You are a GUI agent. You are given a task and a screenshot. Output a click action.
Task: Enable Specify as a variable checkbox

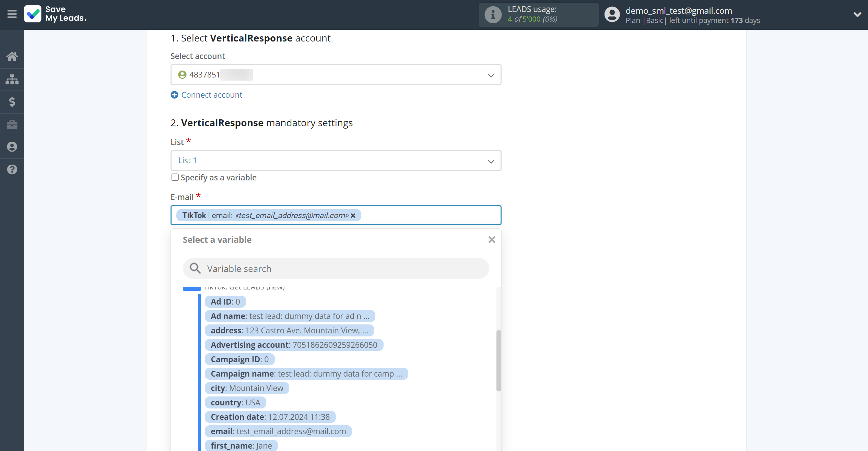point(175,177)
